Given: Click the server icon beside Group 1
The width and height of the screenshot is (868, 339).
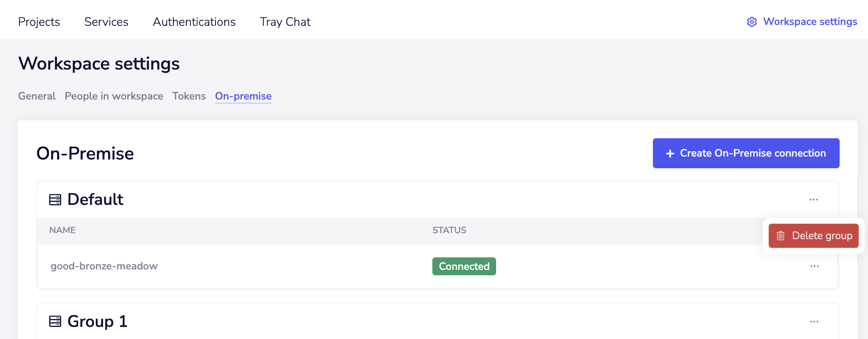Looking at the screenshot, I should pyautogui.click(x=55, y=322).
